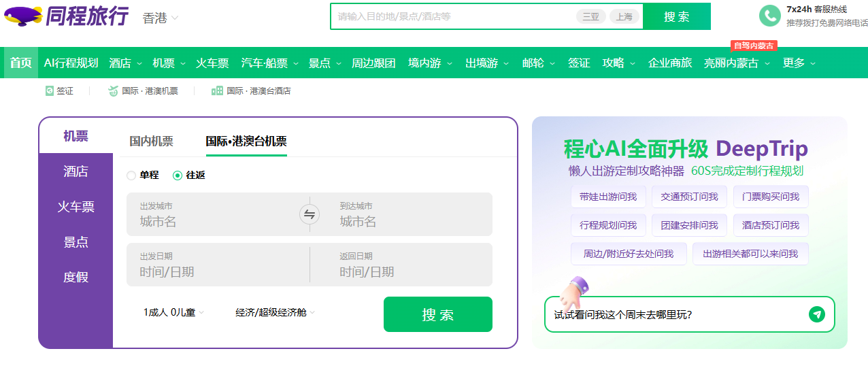Open AI行程规划 in the navigation bar
Image resolution: width=868 pixels, height=366 pixels.
71,63
